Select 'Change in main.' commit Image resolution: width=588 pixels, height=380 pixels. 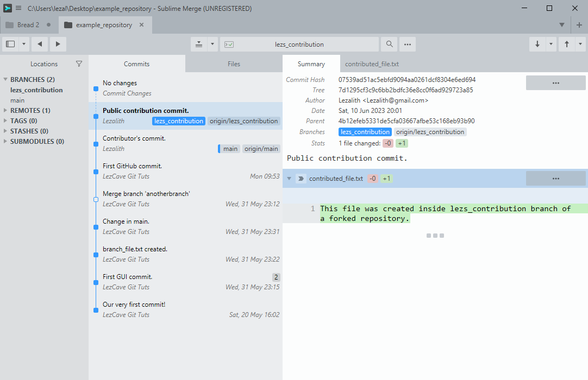pos(186,227)
